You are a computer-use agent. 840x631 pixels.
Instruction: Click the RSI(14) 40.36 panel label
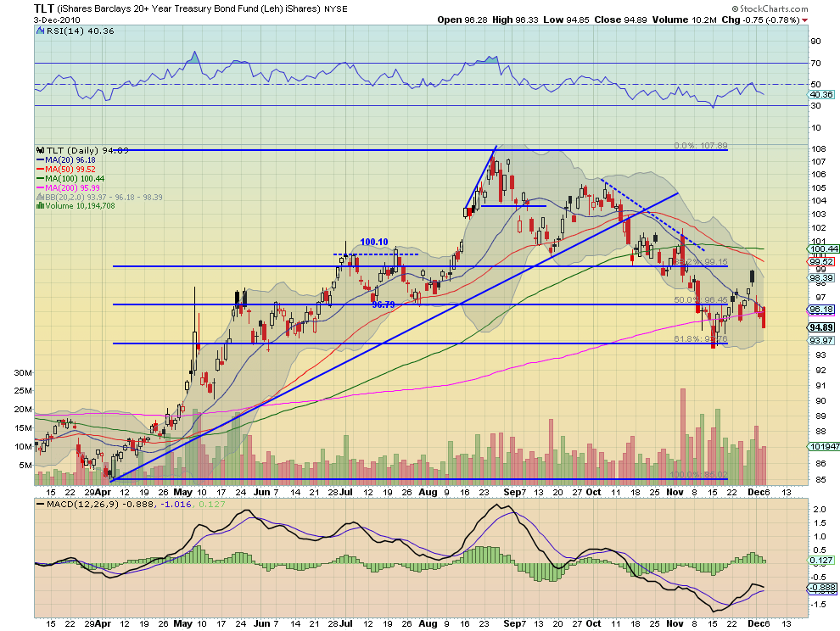[81, 31]
